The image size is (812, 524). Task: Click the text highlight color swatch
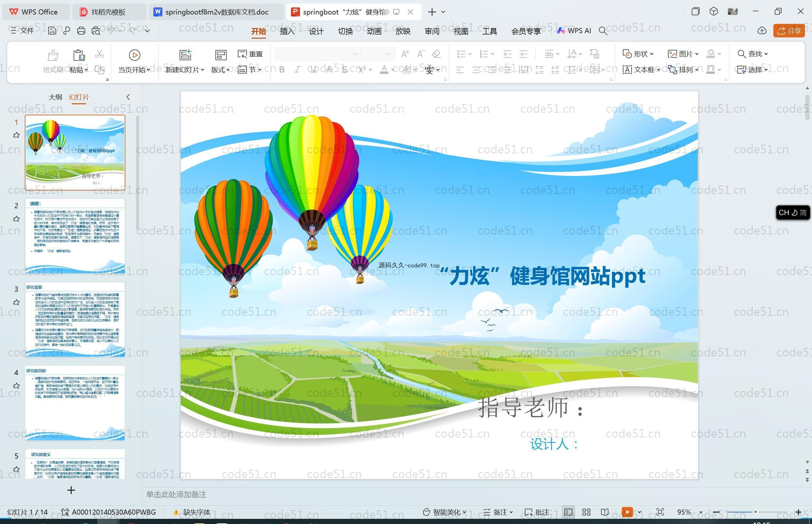(x=407, y=70)
